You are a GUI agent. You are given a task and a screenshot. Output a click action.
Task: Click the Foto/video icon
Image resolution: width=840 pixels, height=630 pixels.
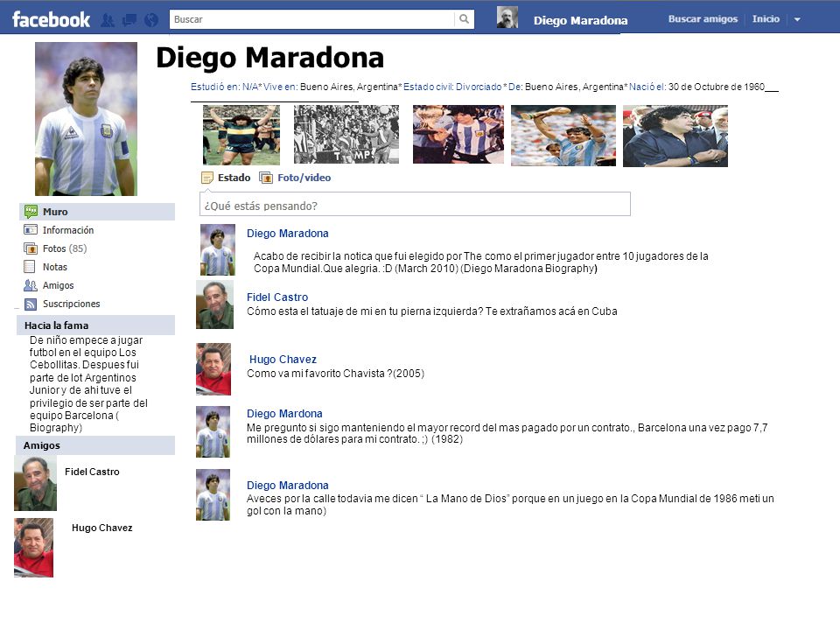tap(266, 178)
